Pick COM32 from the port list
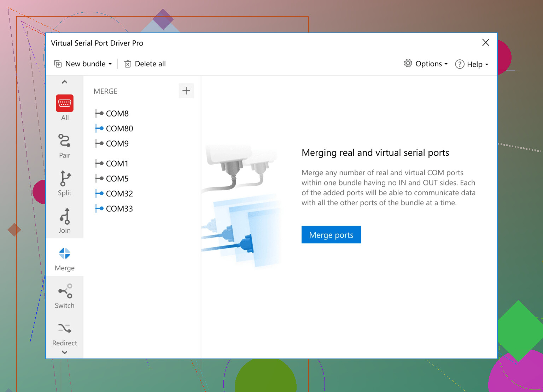The height and width of the screenshot is (392, 543). coord(119,194)
